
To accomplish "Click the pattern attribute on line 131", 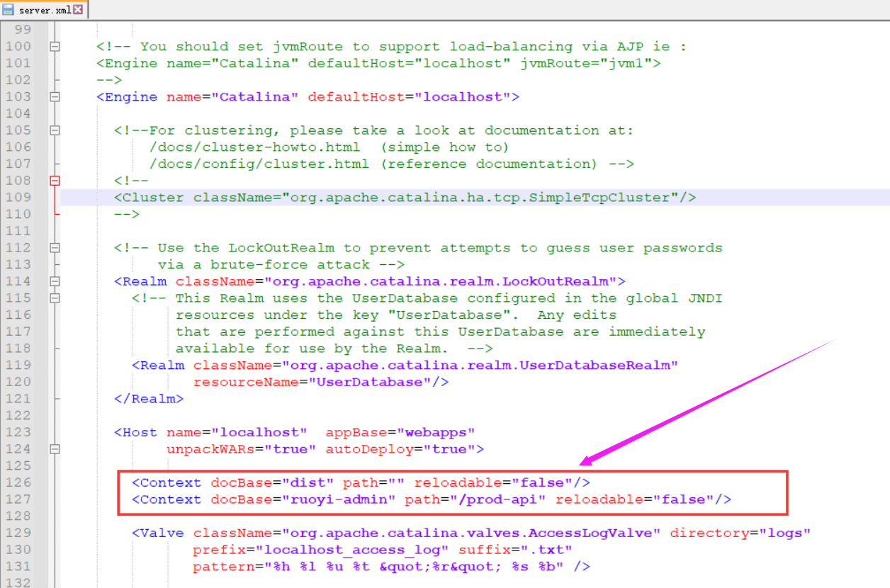I will (378, 567).
